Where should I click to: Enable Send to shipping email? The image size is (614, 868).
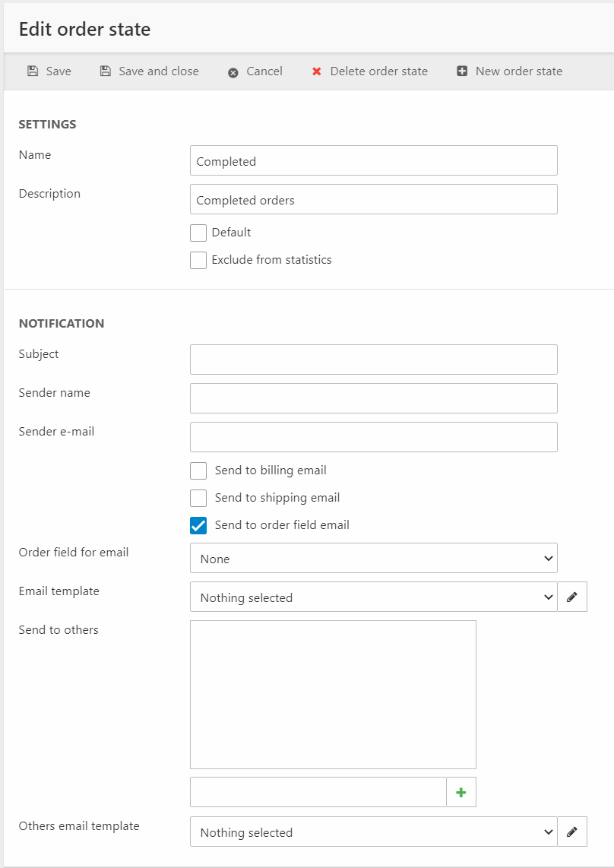click(x=198, y=498)
